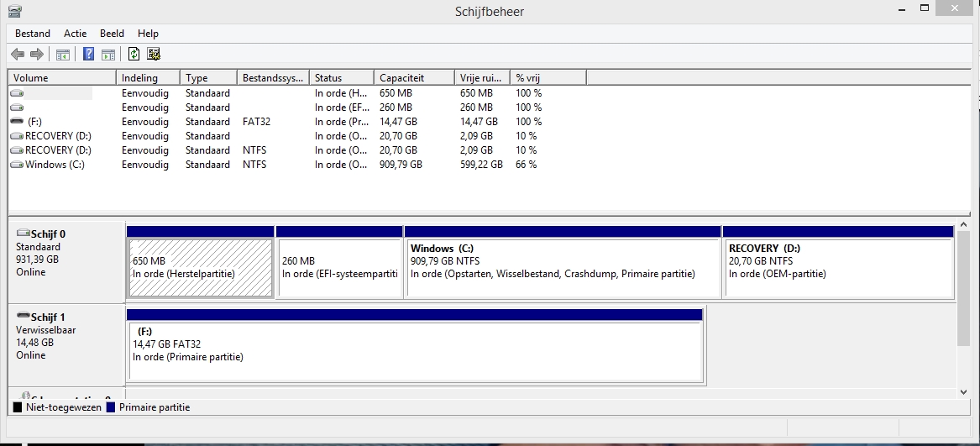Click the Schijfbeheer icon in the title bar

click(x=15, y=11)
